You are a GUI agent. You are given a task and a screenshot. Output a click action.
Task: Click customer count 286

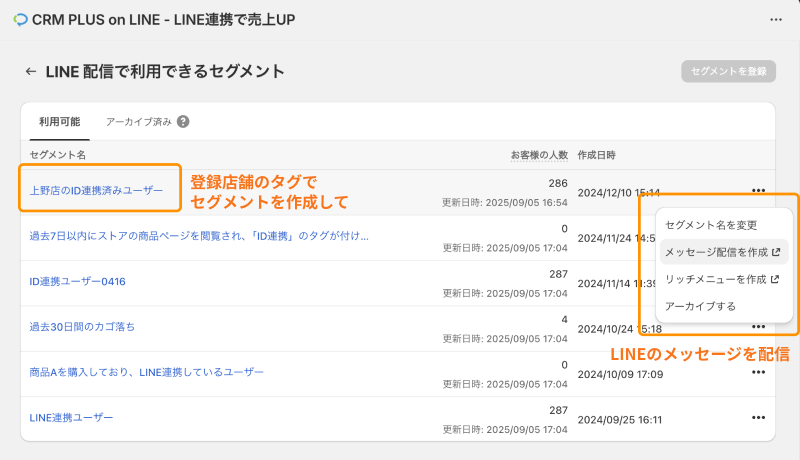pyautogui.click(x=558, y=183)
